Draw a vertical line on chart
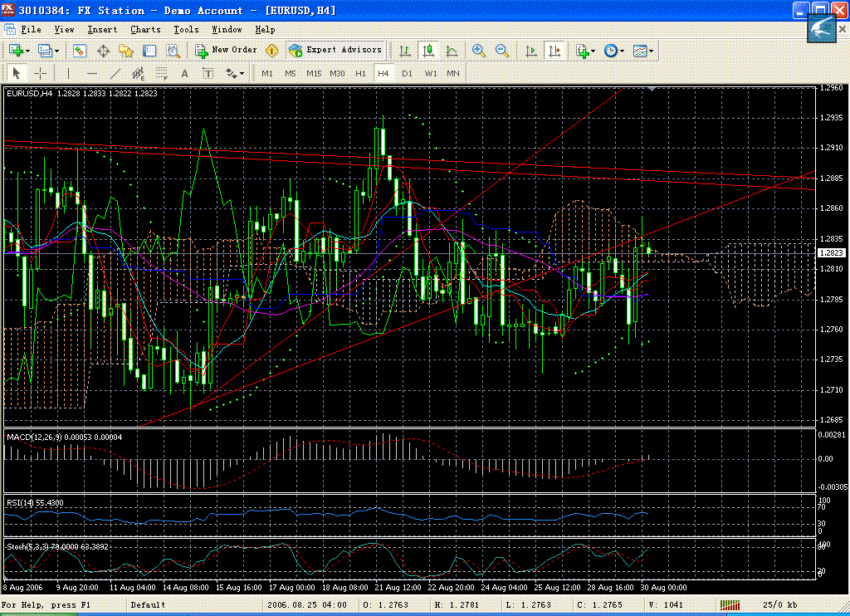850x616 pixels. pos(68,73)
